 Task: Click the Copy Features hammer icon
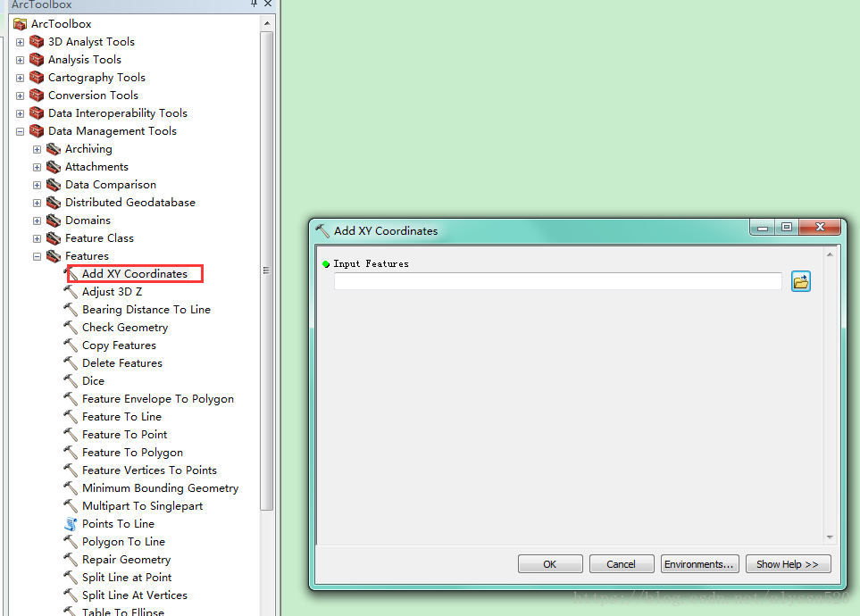(x=71, y=345)
